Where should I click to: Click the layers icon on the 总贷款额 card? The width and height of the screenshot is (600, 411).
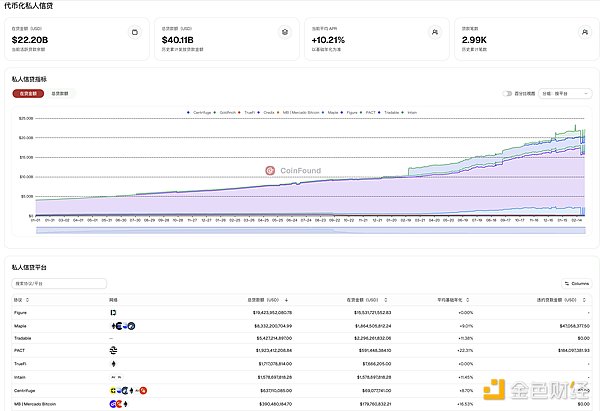pyautogui.click(x=284, y=32)
